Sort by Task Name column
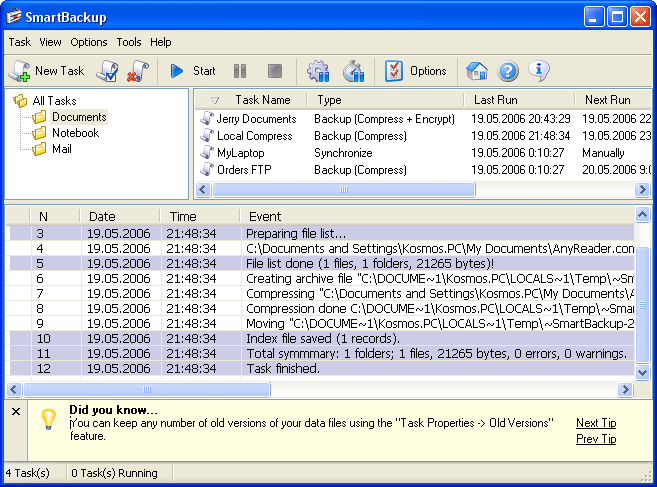 tap(263, 100)
